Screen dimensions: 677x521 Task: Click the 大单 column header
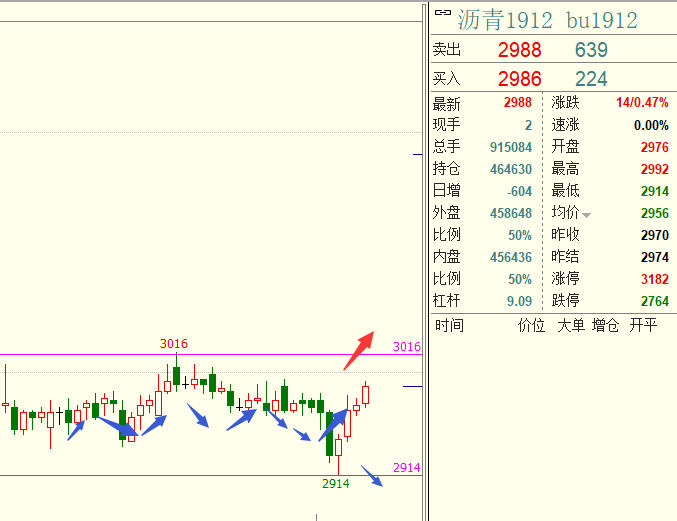[571, 325]
